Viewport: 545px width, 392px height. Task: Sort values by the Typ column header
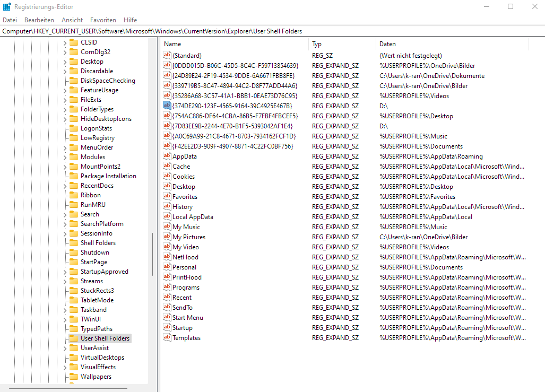point(342,44)
